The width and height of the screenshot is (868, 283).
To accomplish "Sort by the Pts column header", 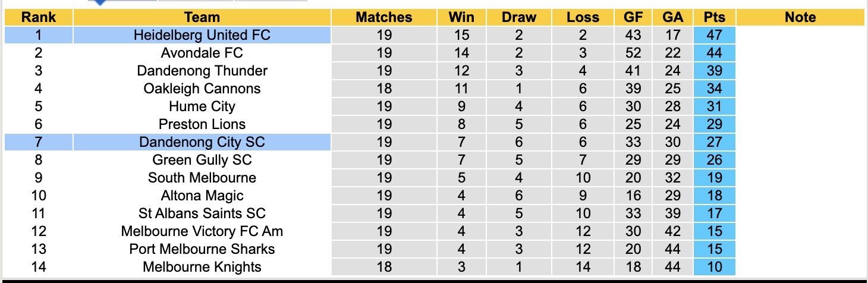I will [714, 17].
